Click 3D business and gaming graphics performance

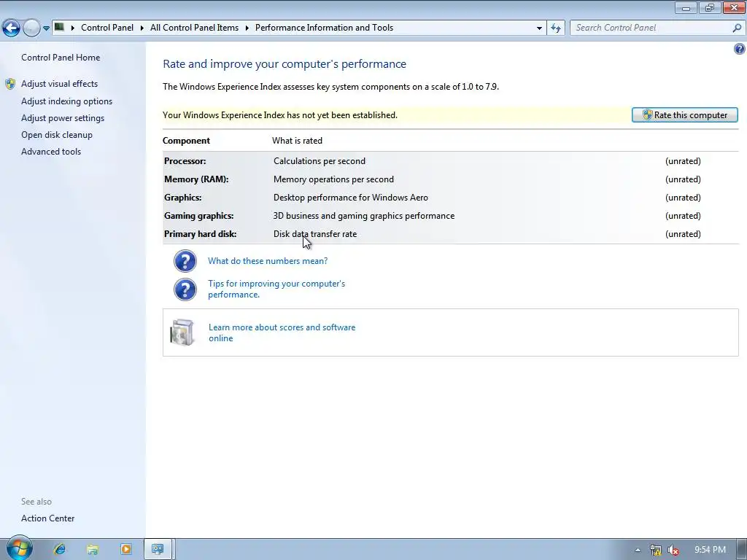[364, 216]
